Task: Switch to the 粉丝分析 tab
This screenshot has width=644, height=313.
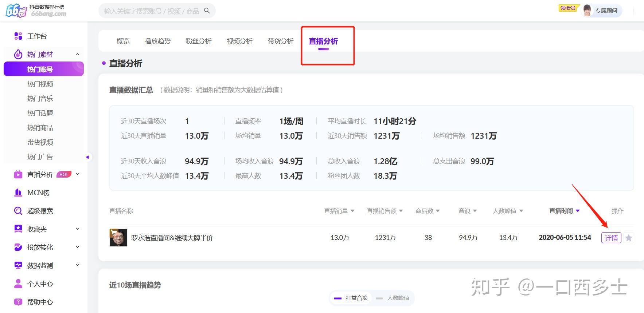Action: (199, 41)
